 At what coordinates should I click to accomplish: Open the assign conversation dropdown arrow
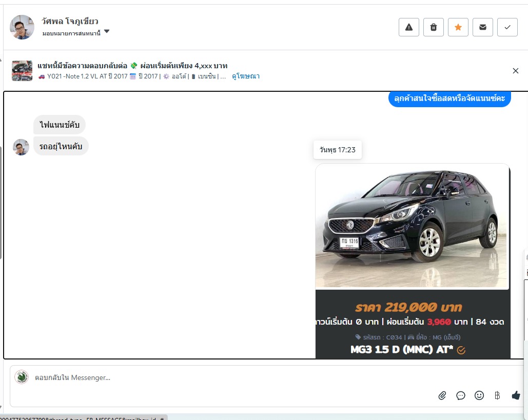pyautogui.click(x=107, y=31)
